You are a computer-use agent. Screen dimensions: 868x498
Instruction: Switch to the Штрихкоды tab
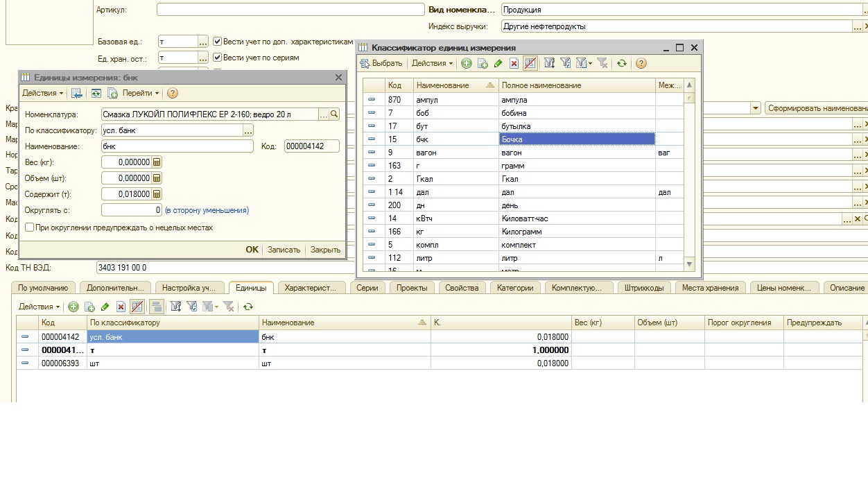(644, 288)
